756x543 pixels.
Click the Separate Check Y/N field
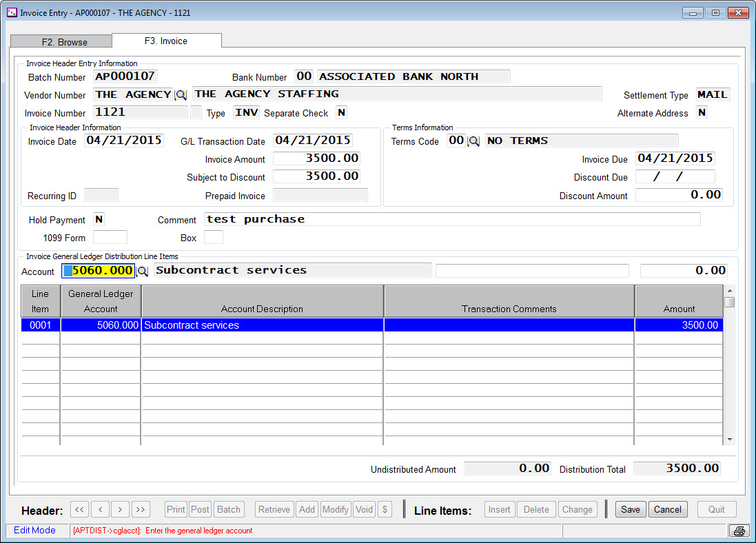341,112
